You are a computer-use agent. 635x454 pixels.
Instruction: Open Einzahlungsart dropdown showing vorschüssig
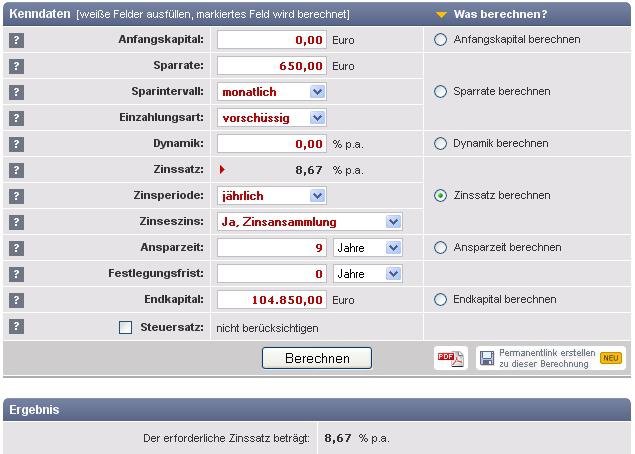[272, 118]
